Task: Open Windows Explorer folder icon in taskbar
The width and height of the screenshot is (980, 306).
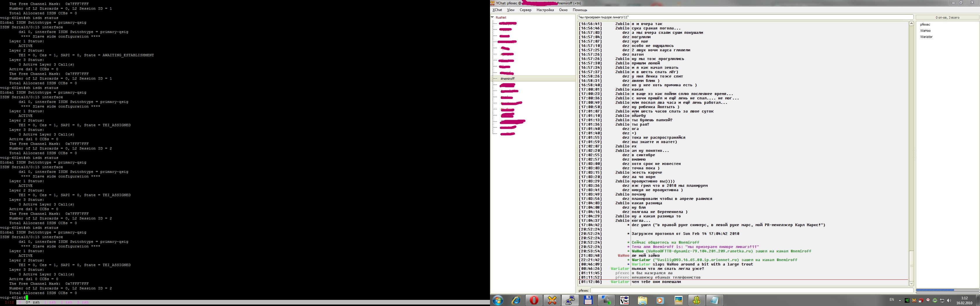Action: click(x=642, y=300)
